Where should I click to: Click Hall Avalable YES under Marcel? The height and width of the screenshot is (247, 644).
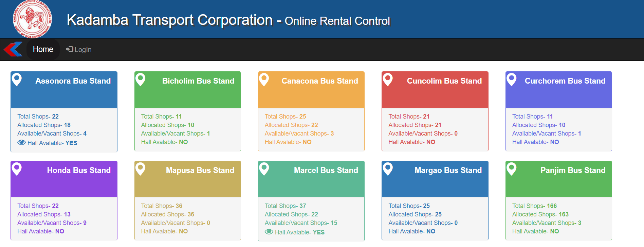coord(299,232)
